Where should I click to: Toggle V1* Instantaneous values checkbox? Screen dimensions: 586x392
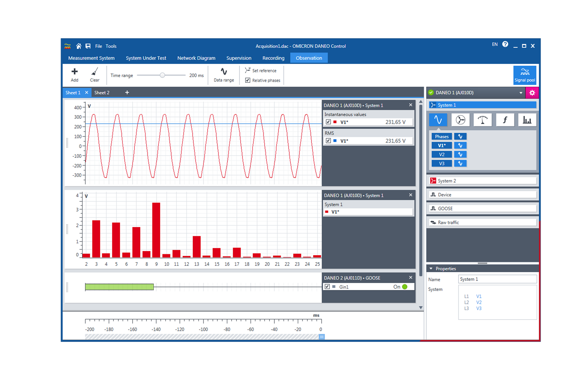click(x=328, y=122)
